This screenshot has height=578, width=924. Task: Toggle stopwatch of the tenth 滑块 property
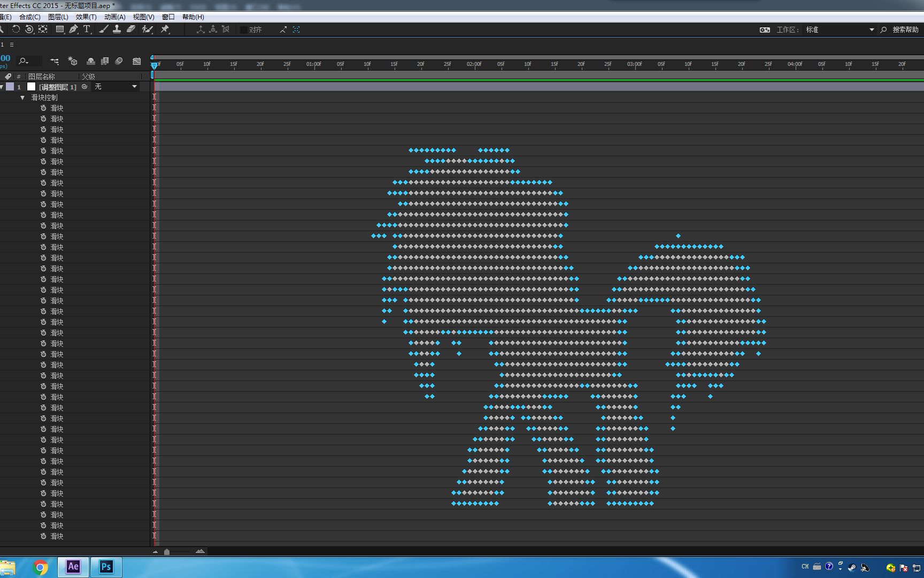[43, 204]
